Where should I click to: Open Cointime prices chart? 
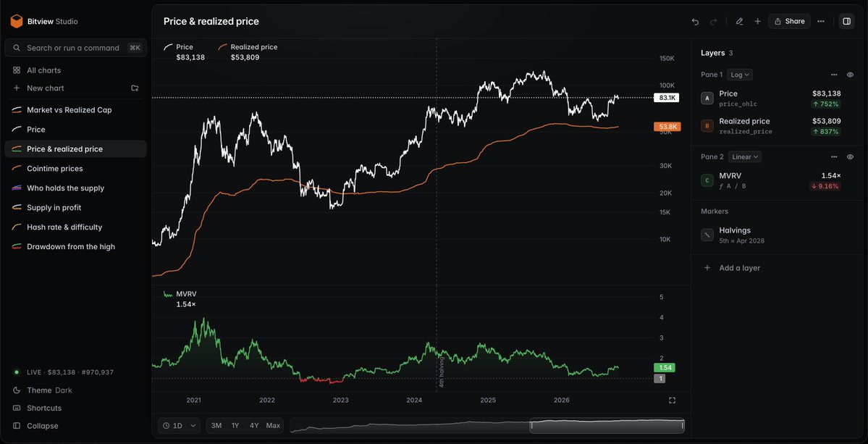click(75, 168)
